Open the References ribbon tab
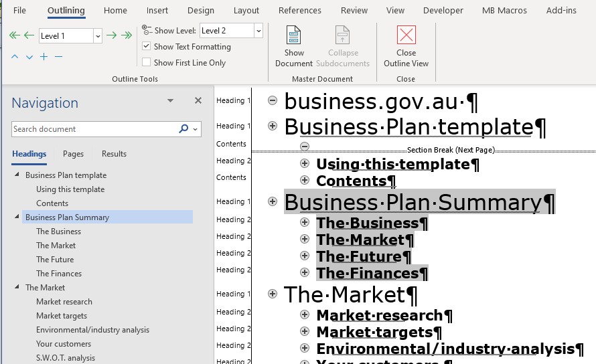This screenshot has height=364, width=596. click(x=299, y=11)
